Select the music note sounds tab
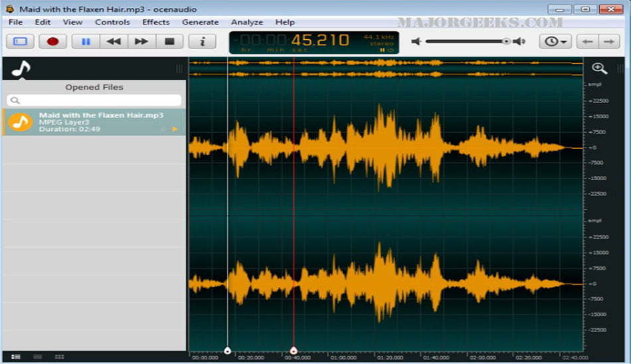Screen dimensions: 631x364 pos(21,68)
